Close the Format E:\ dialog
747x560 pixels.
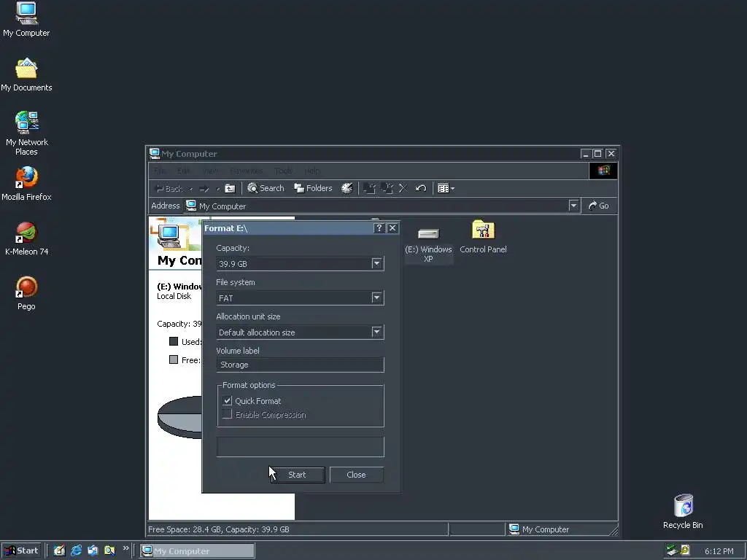pyautogui.click(x=392, y=228)
